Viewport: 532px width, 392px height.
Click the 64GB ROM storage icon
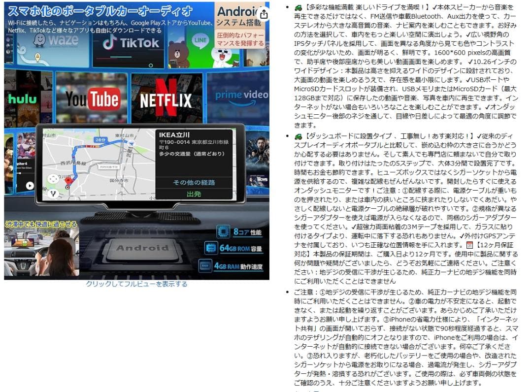[x=210, y=249]
